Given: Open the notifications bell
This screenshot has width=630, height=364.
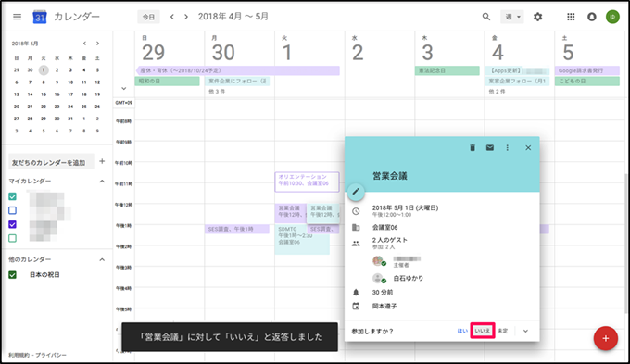Looking at the screenshot, I should 592,17.
